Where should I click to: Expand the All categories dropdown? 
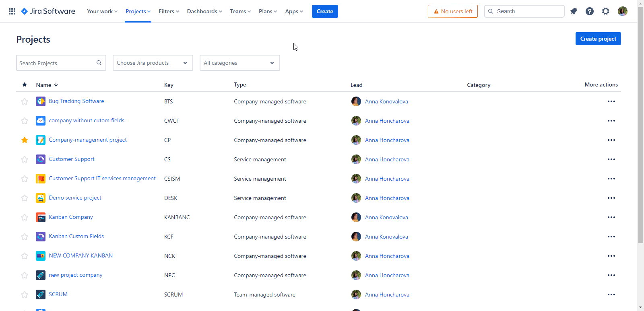pyautogui.click(x=239, y=63)
